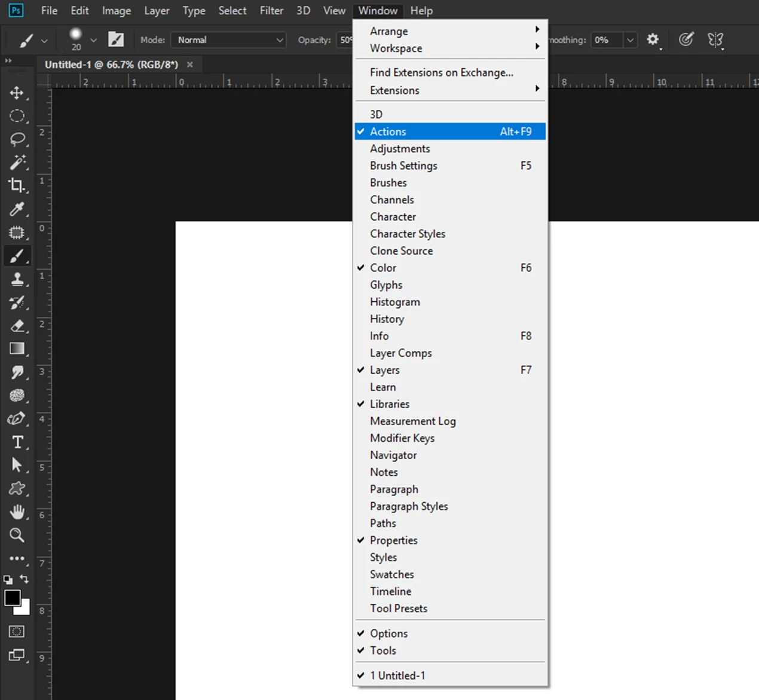Reset default foreground and background colors

tap(8, 579)
